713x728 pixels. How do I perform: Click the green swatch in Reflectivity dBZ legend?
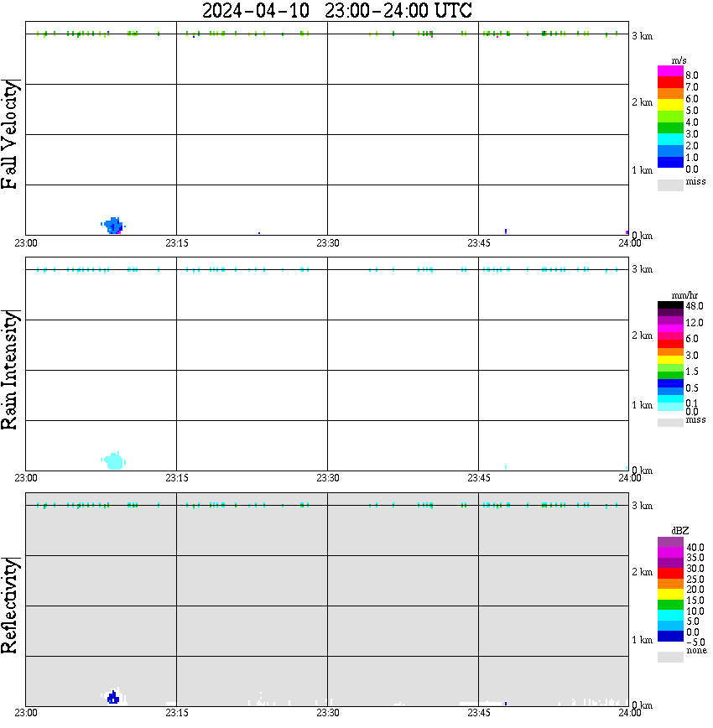[x=670, y=605]
